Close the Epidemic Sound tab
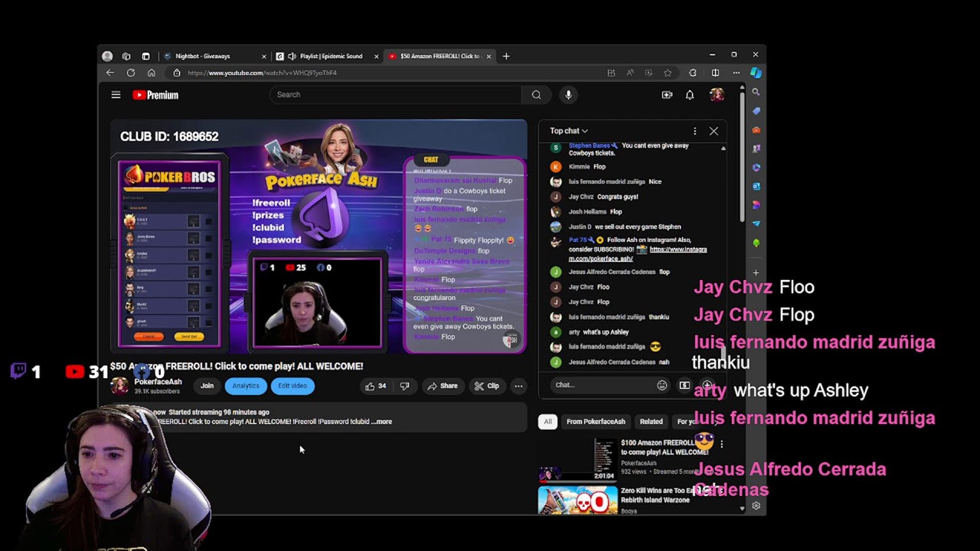 tap(376, 56)
